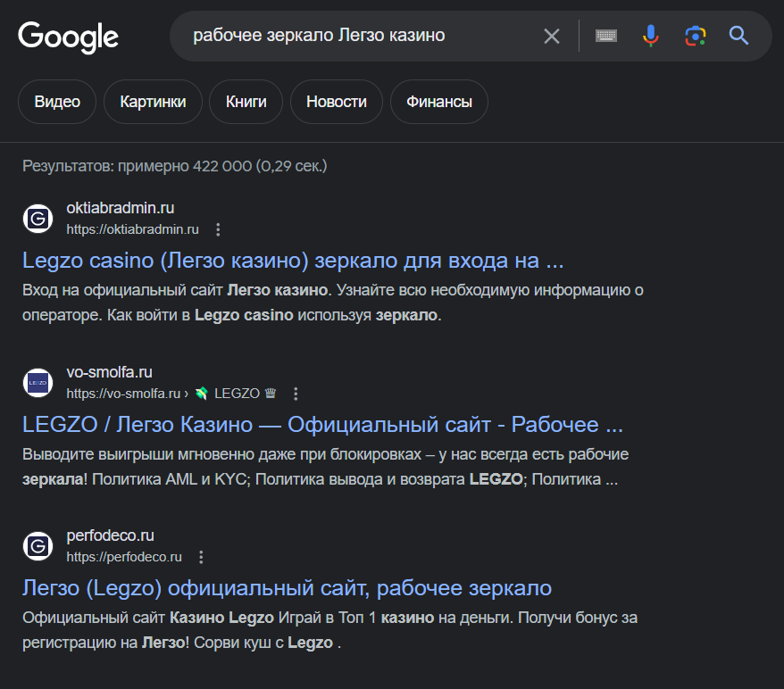Click the https://vo-smolfa.ru breadcrumb URL
Viewport: 784px width, 689px height.
point(123,394)
